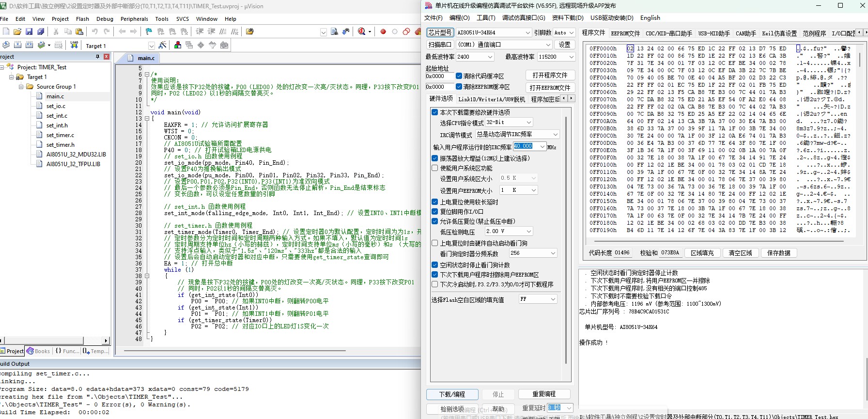The height and width of the screenshot is (419, 868).
Task: Open the COM1 communication port dropdown
Action: coord(504,45)
